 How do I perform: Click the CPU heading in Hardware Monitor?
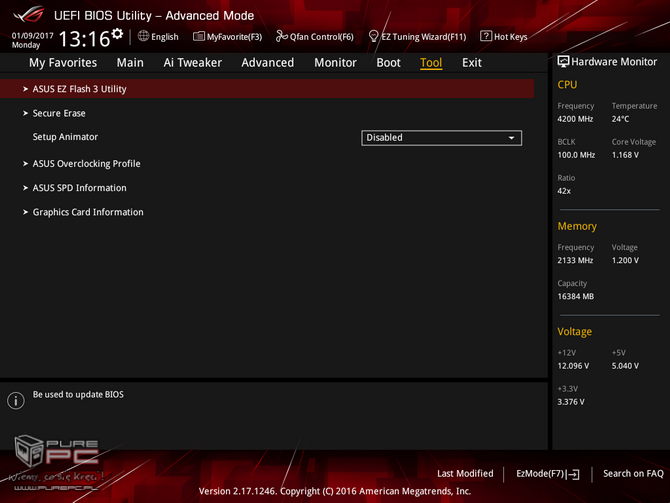[x=567, y=85]
